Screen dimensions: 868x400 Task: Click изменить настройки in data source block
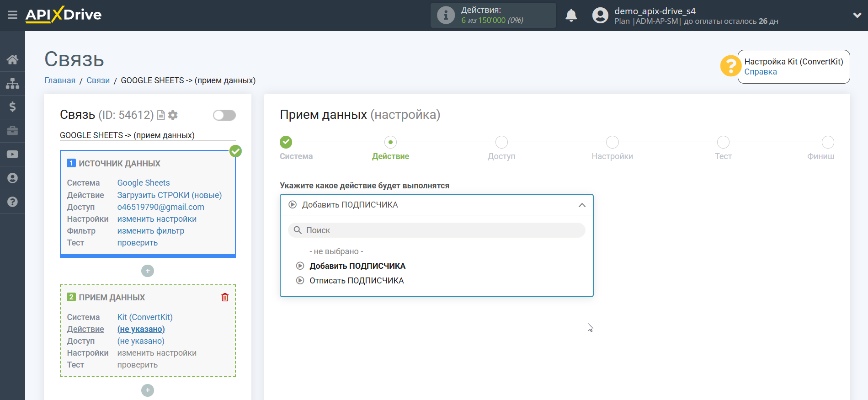[157, 219]
